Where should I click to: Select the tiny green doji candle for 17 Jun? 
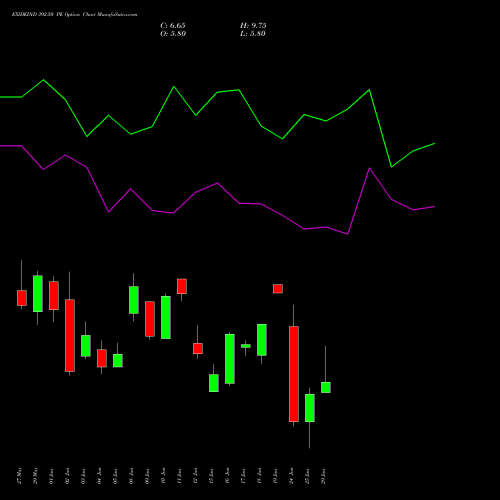[x=246, y=346]
